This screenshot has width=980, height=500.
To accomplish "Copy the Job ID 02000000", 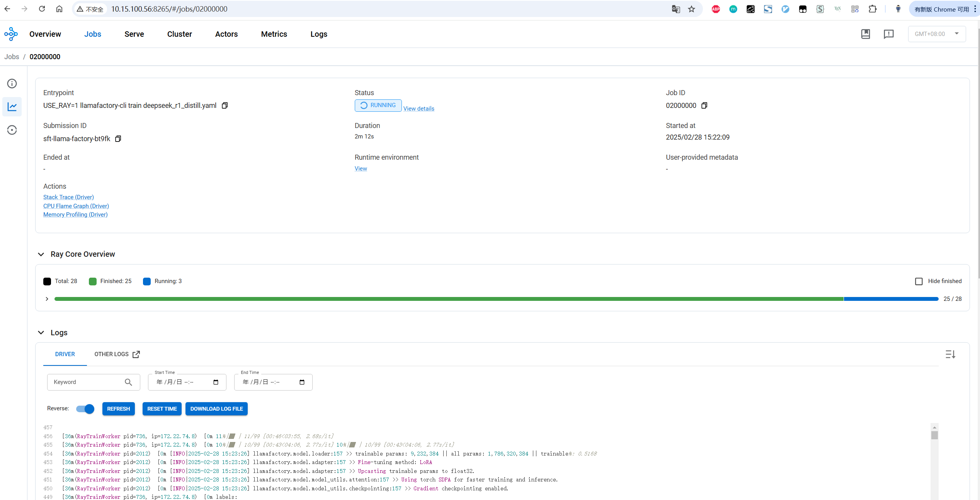I will pos(704,106).
